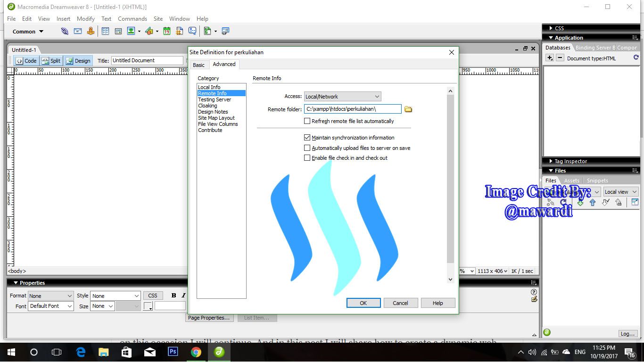Switch to the Basic tab in Site Definition
Screen dimensions: 644x362
pyautogui.click(x=199, y=65)
